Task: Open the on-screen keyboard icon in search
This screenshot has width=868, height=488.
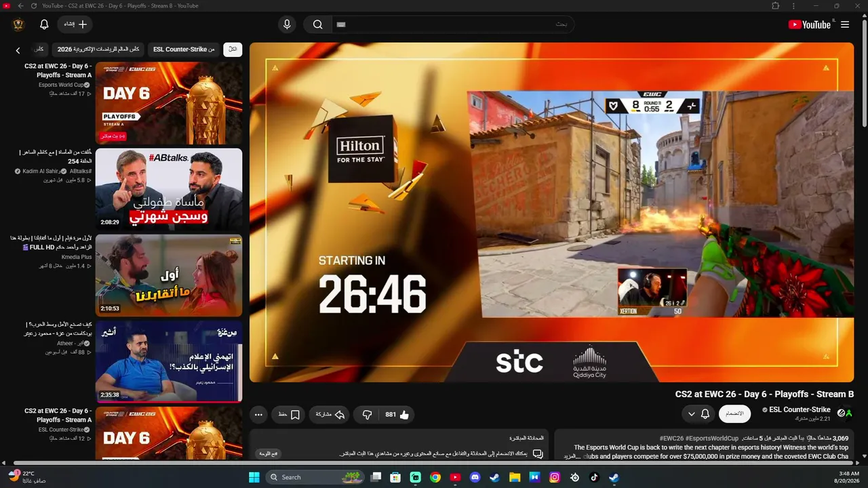Action: point(341,24)
